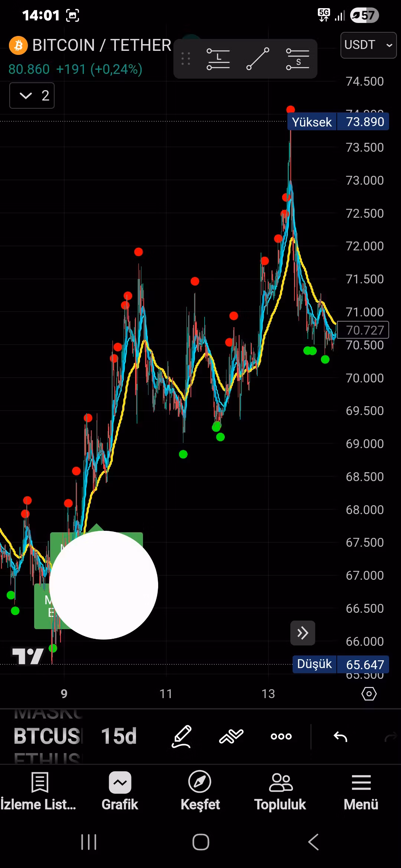
Task: Open the Menü tab
Action: (361, 791)
